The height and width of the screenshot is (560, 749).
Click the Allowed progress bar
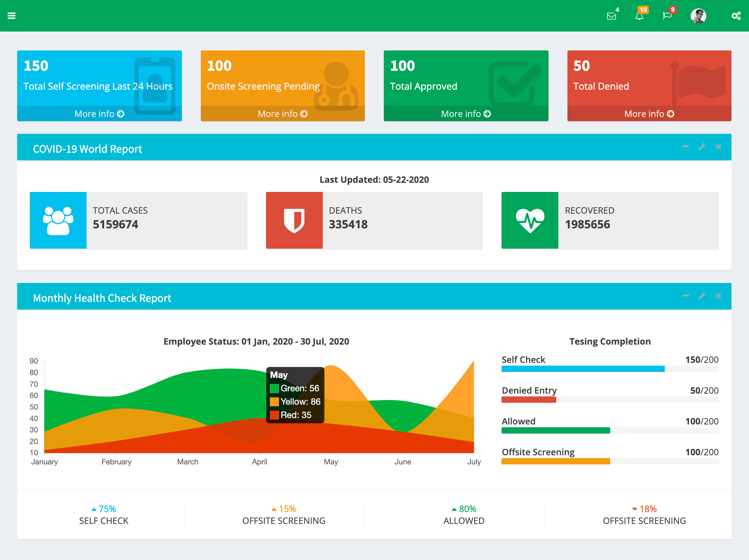point(610,430)
